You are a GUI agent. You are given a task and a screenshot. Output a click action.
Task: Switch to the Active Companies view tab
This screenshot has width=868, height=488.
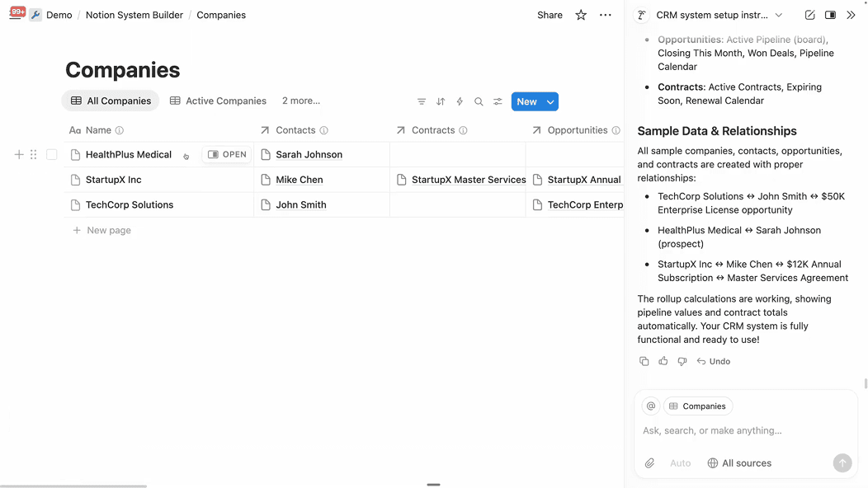[x=218, y=101]
